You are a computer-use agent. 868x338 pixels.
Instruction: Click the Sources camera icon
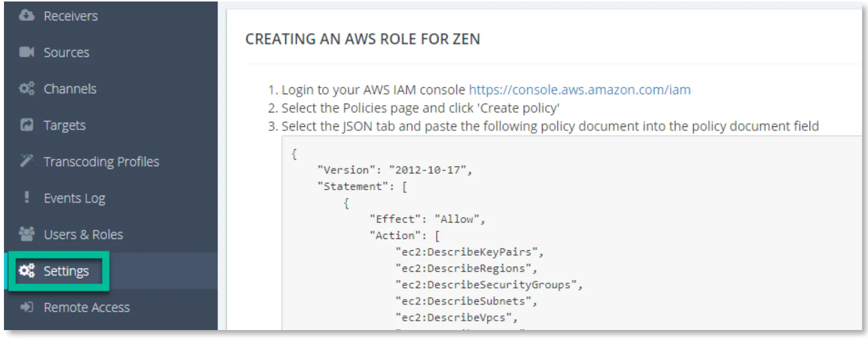coord(27,52)
